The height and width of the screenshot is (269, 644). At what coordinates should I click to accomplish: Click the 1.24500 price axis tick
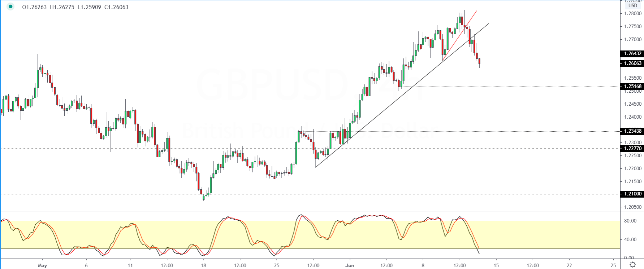(633, 104)
